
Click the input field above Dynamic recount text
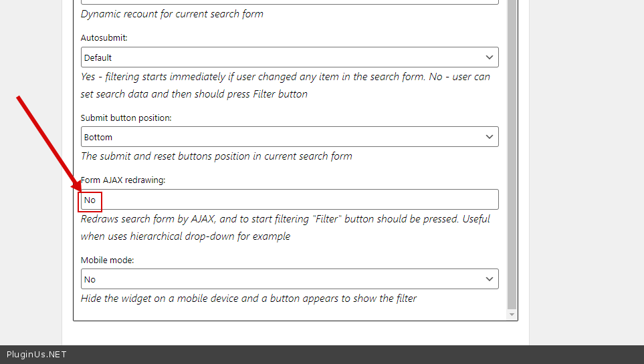click(290, 2)
